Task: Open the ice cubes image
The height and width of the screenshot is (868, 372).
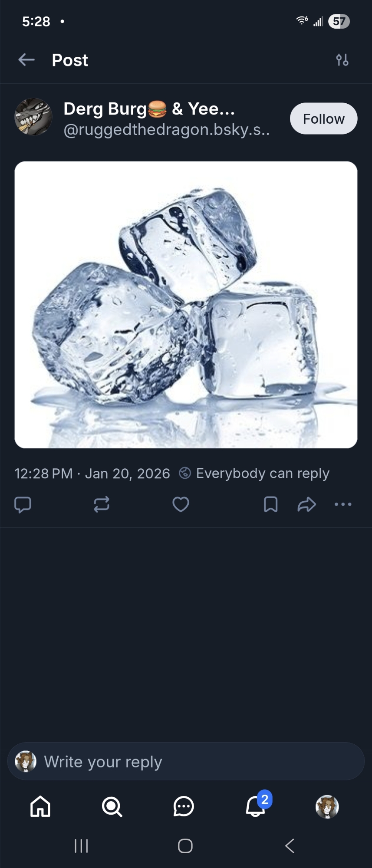Action: 186,304
